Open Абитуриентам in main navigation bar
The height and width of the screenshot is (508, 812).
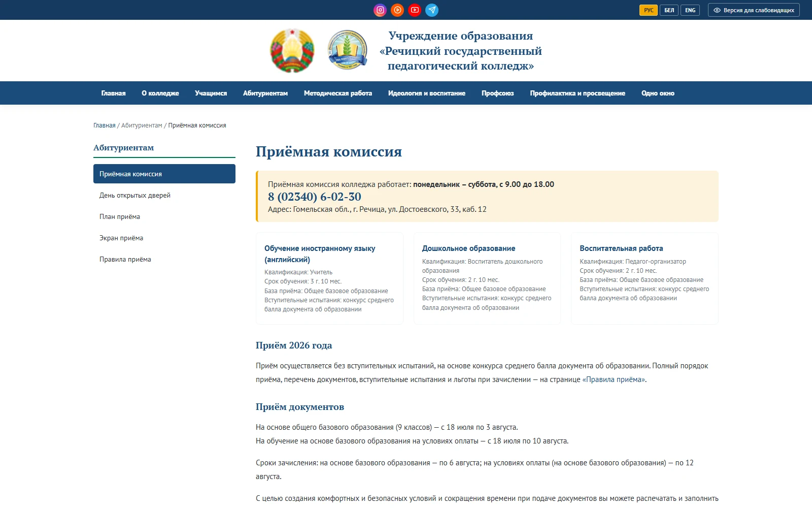[x=265, y=93]
